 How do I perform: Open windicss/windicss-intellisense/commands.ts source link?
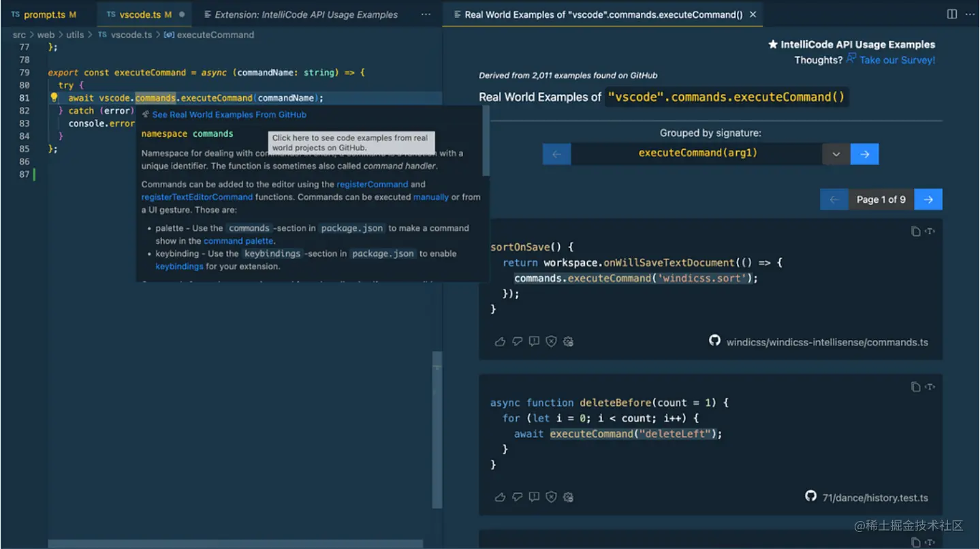(x=827, y=342)
